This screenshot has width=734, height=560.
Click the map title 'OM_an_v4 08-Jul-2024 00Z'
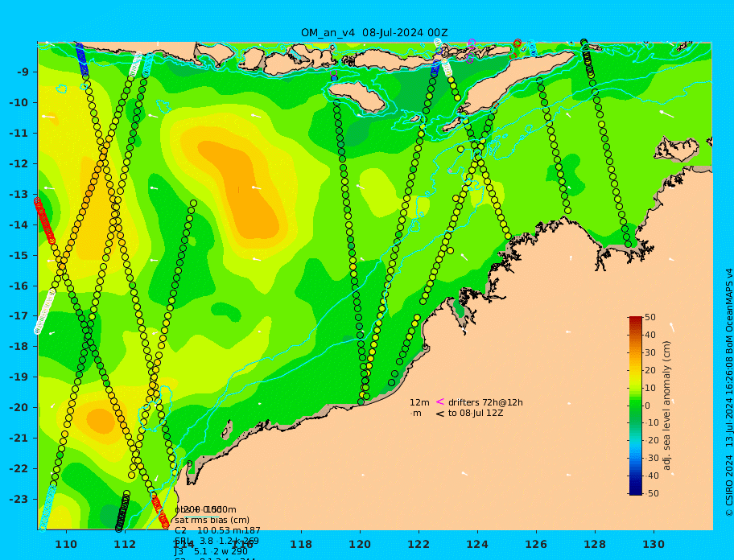coord(374,33)
